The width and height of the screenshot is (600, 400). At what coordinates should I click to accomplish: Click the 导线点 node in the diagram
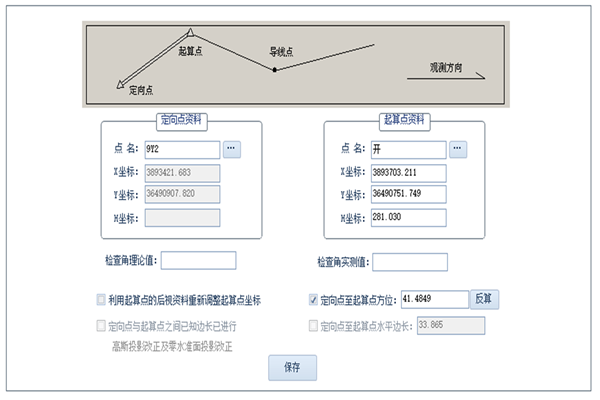[x=274, y=70]
